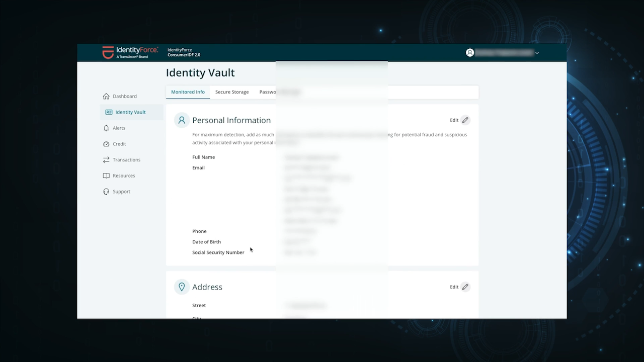Click the user avatar icon in header

470,53
